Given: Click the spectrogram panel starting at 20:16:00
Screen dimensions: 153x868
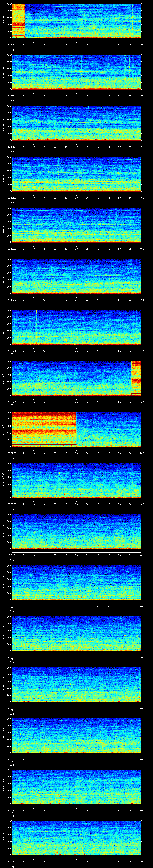Looking at the screenshot, I should pos(76,123).
